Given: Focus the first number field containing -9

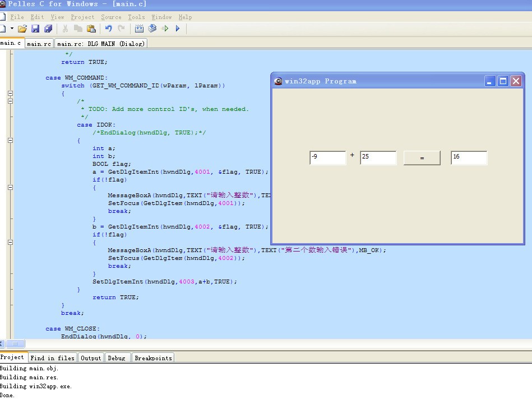Looking at the screenshot, I should click(328, 158).
